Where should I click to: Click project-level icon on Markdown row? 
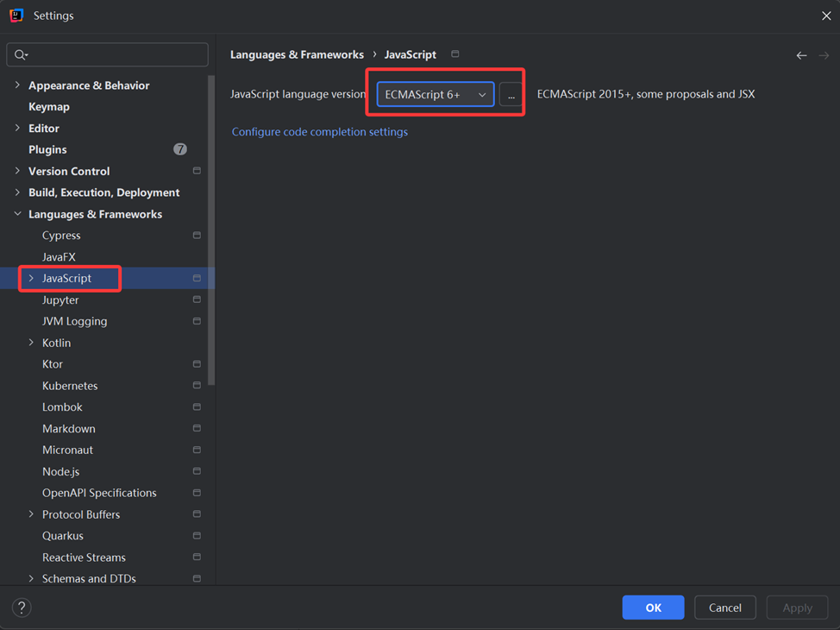pyautogui.click(x=197, y=428)
